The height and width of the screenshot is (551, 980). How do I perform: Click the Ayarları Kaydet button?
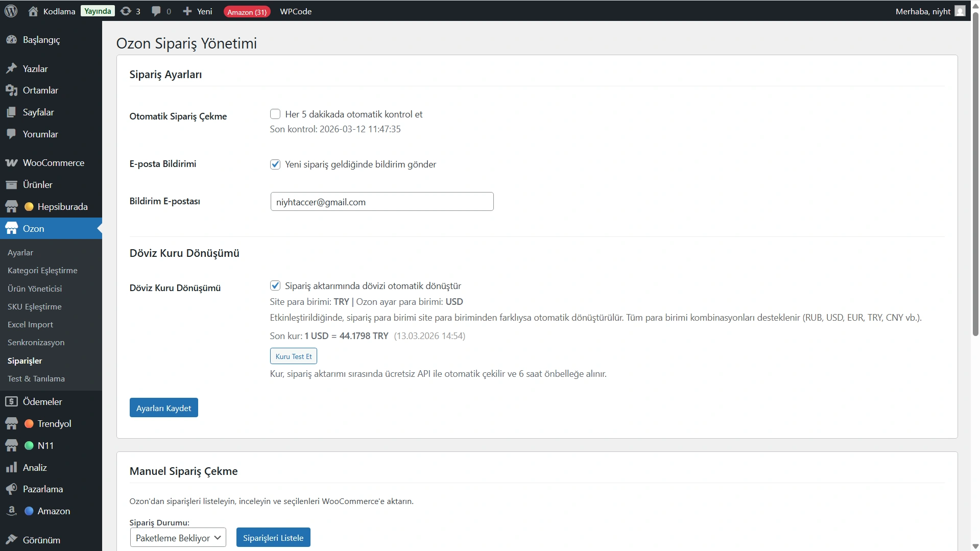163,408
